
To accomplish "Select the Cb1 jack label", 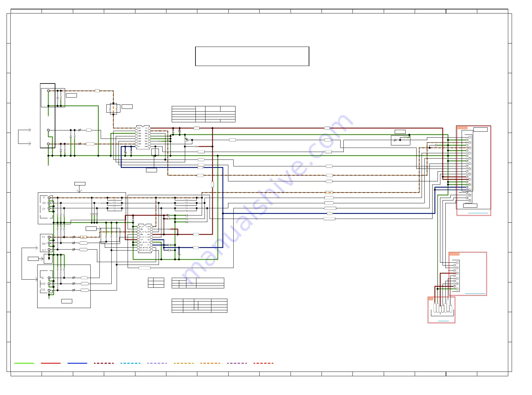I will (x=44, y=244).
